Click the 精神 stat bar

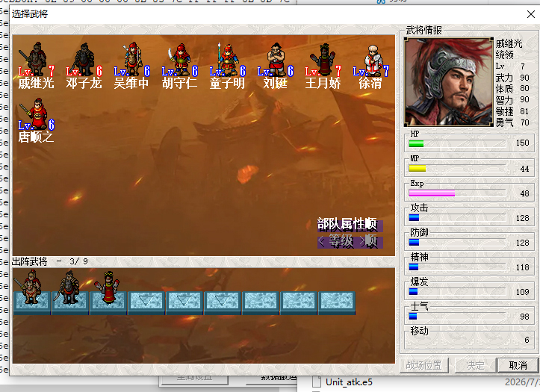click(x=457, y=267)
